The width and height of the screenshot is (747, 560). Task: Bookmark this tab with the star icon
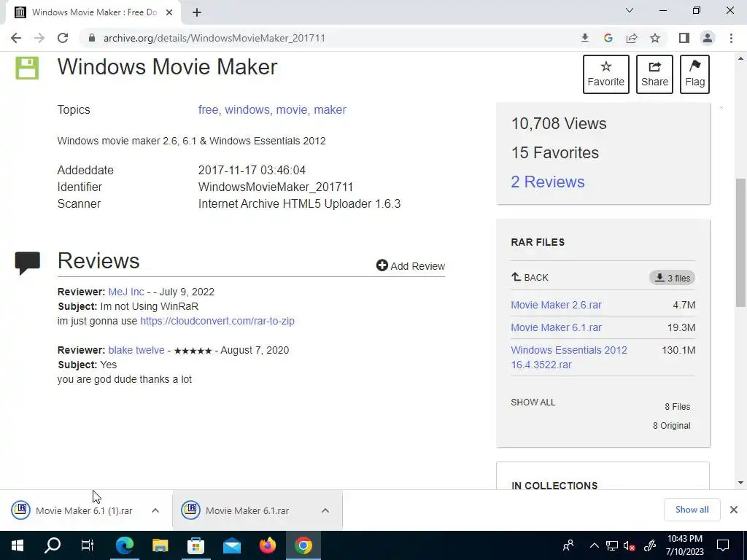tap(655, 38)
